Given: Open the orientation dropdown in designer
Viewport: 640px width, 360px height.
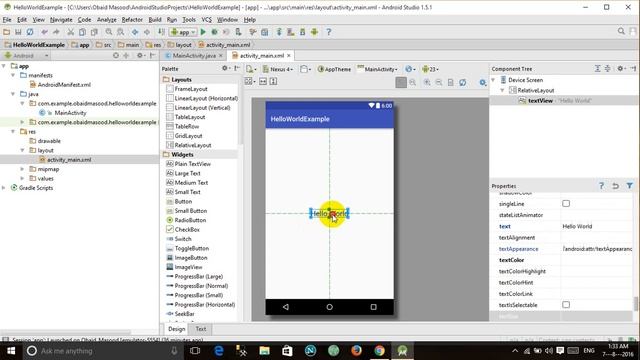Looking at the screenshot, I should click(305, 69).
